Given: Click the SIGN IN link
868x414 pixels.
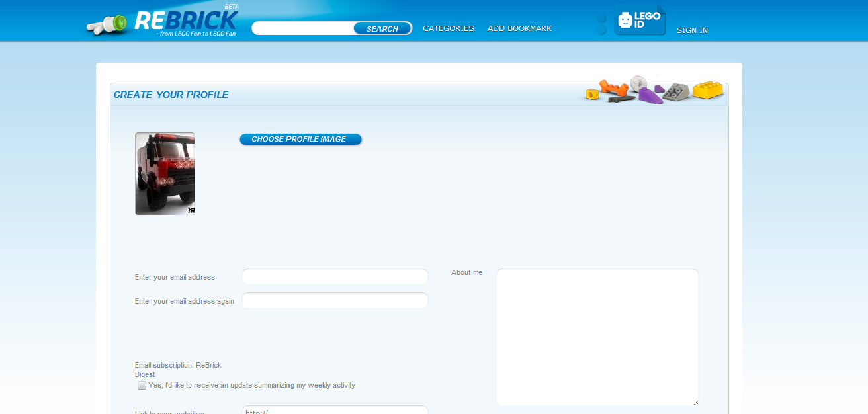Looking at the screenshot, I should click(x=692, y=30).
